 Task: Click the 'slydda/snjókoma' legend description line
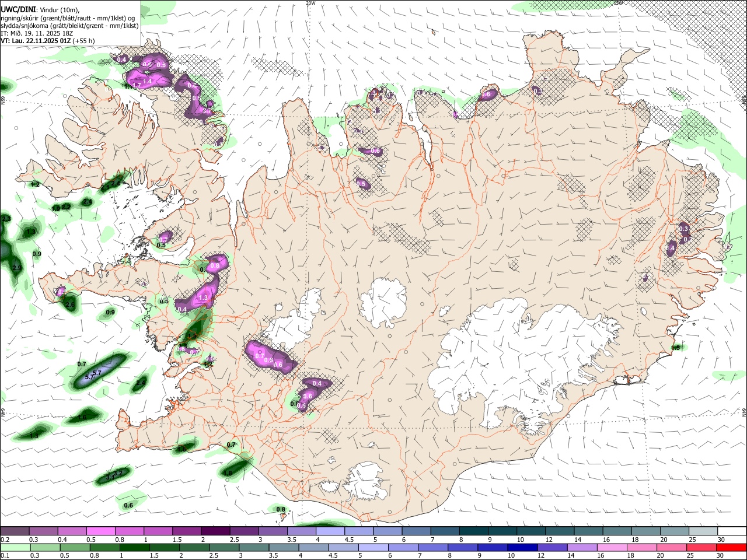[x=69, y=26]
